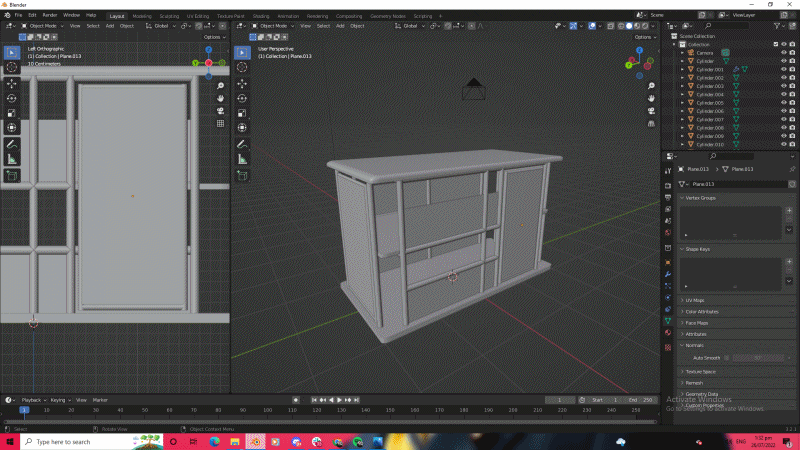Image resolution: width=800 pixels, height=450 pixels.
Task: Hide Camera object in outliner
Action: click(783, 52)
